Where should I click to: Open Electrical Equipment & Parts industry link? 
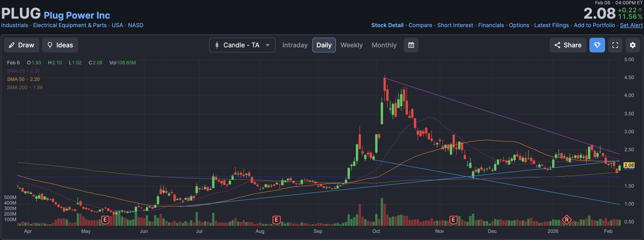point(70,25)
